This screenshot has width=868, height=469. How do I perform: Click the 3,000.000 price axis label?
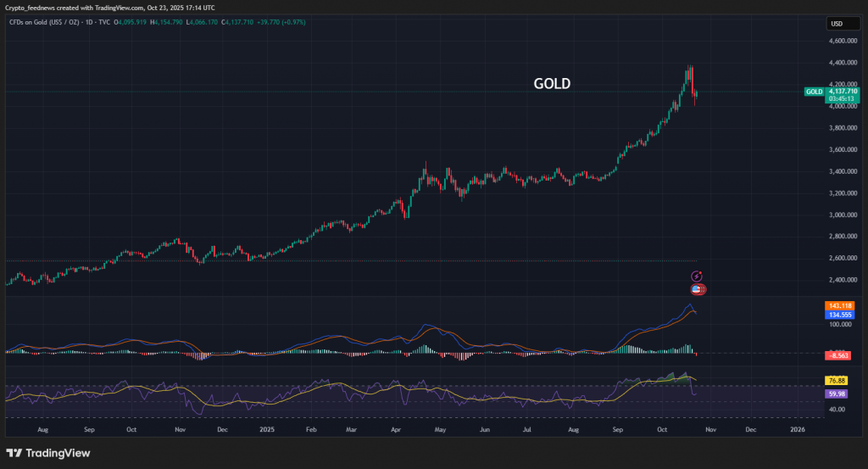click(x=843, y=215)
